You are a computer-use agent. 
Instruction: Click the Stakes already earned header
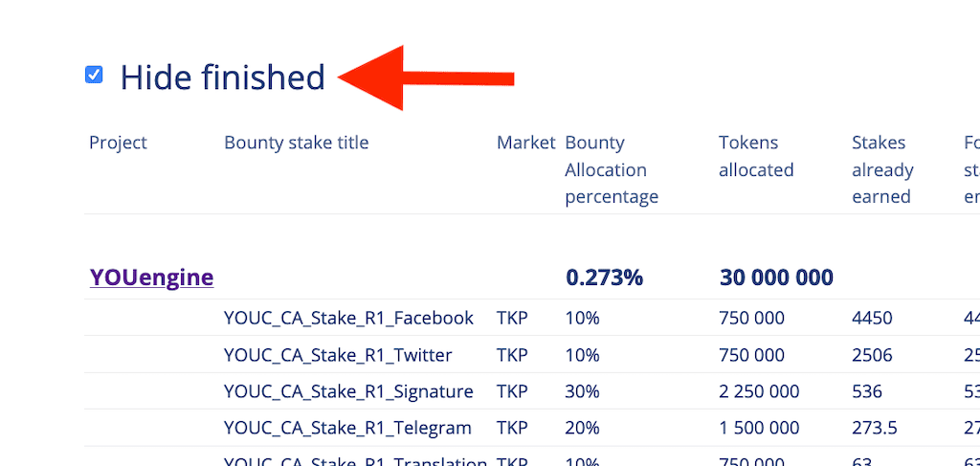(882, 169)
